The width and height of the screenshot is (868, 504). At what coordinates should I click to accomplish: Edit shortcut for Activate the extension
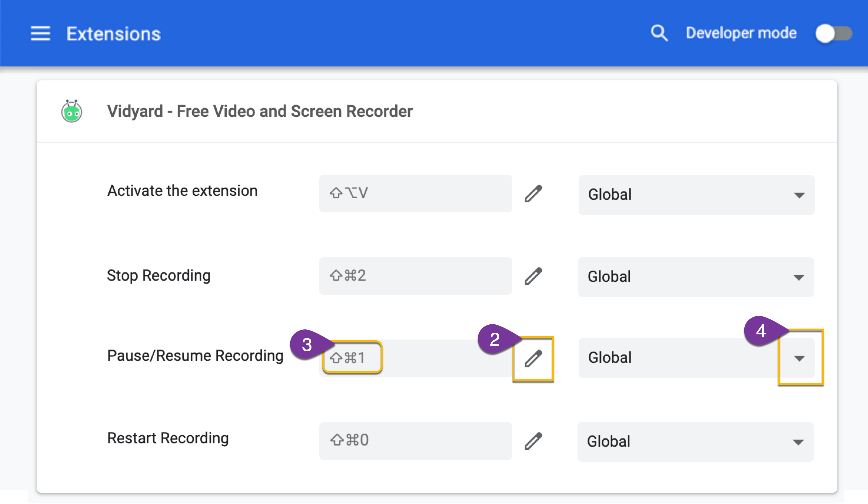[x=533, y=194]
